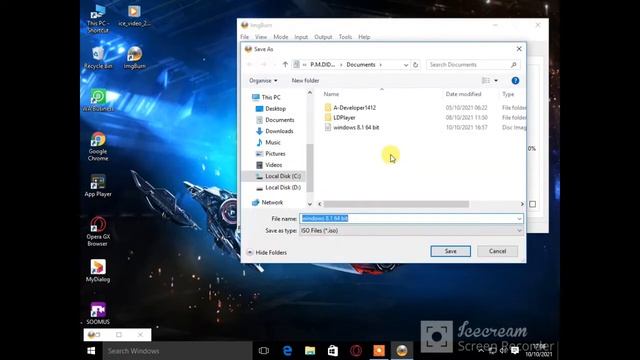The width and height of the screenshot is (640, 360).
Task: Click the horizontal scrollbar in file list
Action: point(396,204)
